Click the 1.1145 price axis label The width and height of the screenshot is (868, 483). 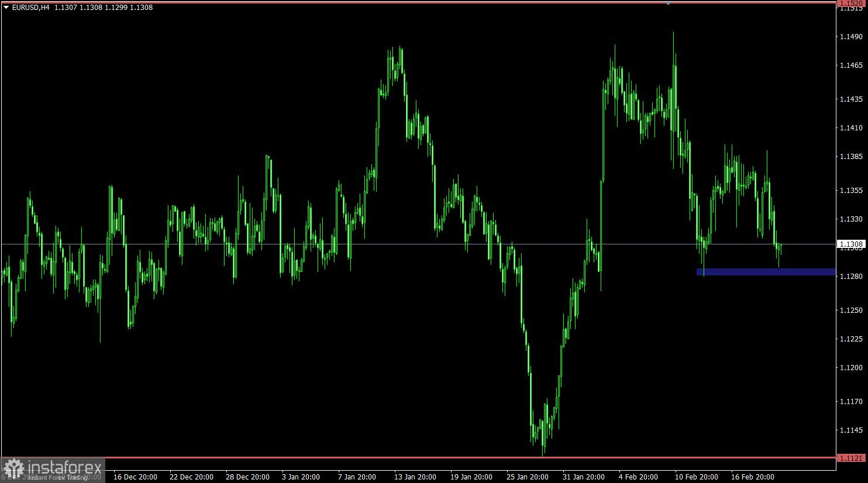(x=851, y=430)
